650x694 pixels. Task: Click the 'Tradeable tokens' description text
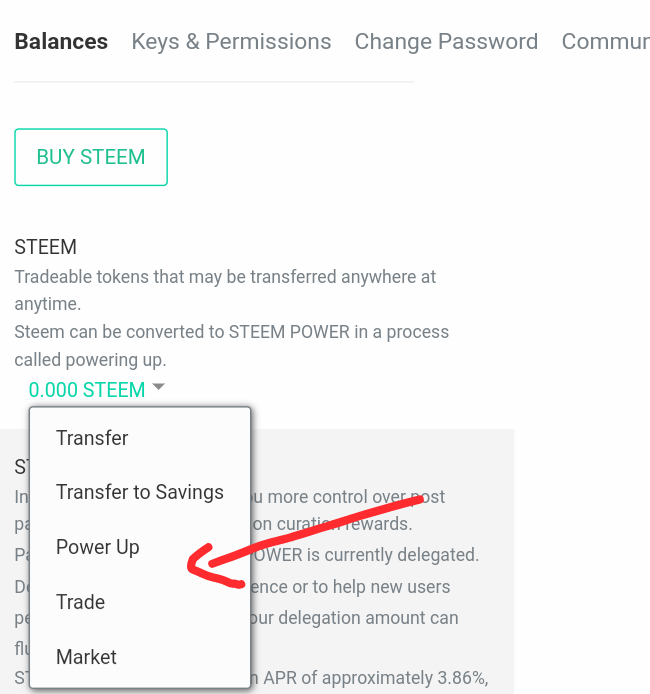tap(225, 277)
